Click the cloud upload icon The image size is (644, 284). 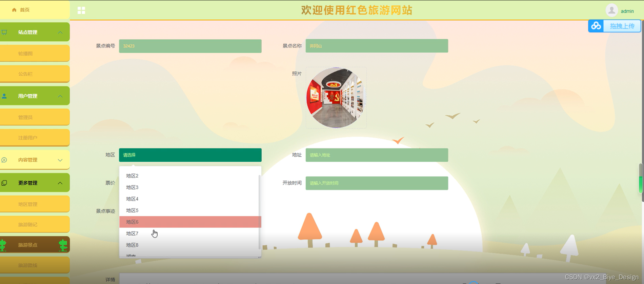(x=596, y=26)
